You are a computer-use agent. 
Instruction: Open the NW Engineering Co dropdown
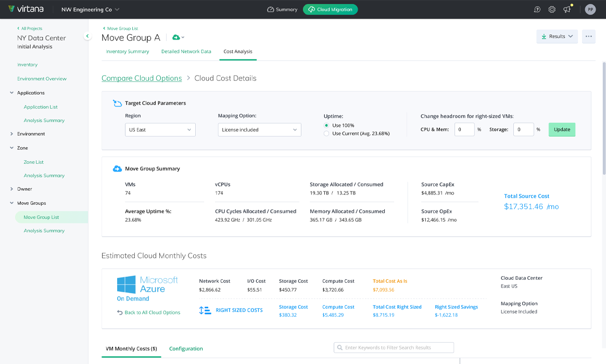(91, 9)
